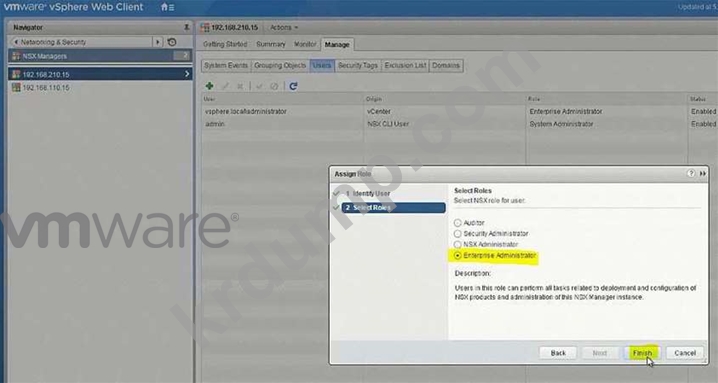The width and height of the screenshot is (718, 383).
Task: Expand the 192.168.210.15 NSX manager arrow
Action: [187, 74]
